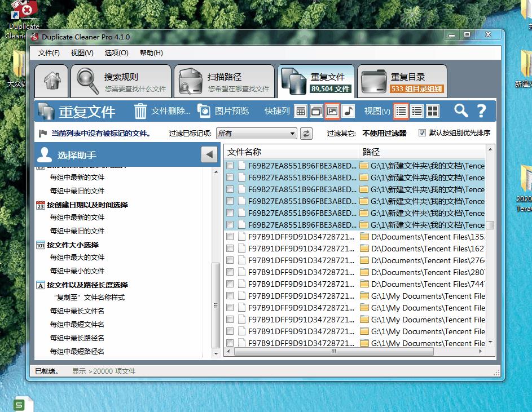
Task: Open the 过滤已标记项 dropdown
Action: point(256,133)
